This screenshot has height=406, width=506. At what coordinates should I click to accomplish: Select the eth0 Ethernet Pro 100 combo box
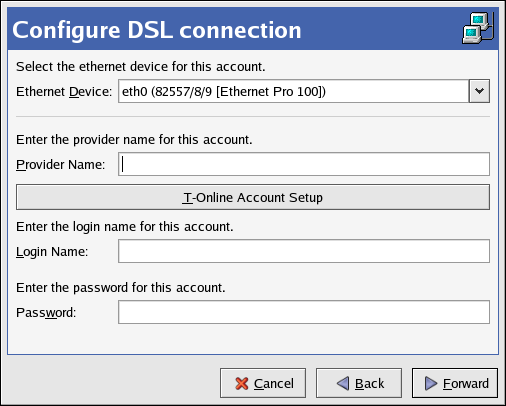click(304, 91)
